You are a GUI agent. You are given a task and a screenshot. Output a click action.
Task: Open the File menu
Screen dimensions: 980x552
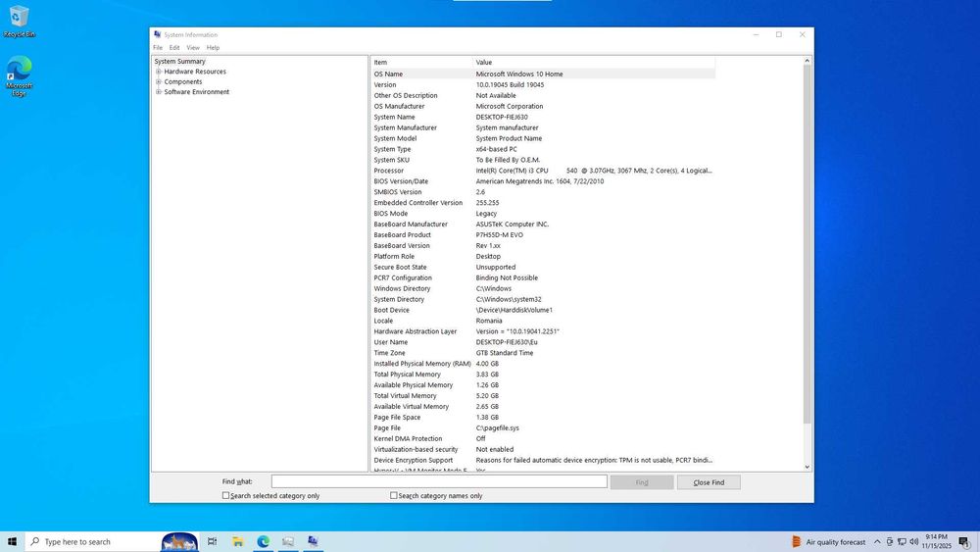tap(158, 47)
